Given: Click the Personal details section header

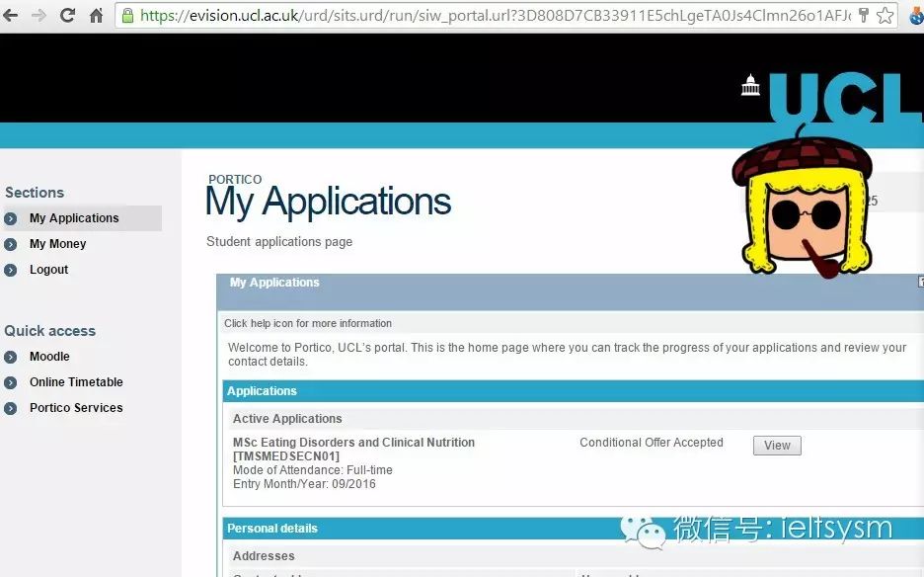Looking at the screenshot, I should (574, 528).
